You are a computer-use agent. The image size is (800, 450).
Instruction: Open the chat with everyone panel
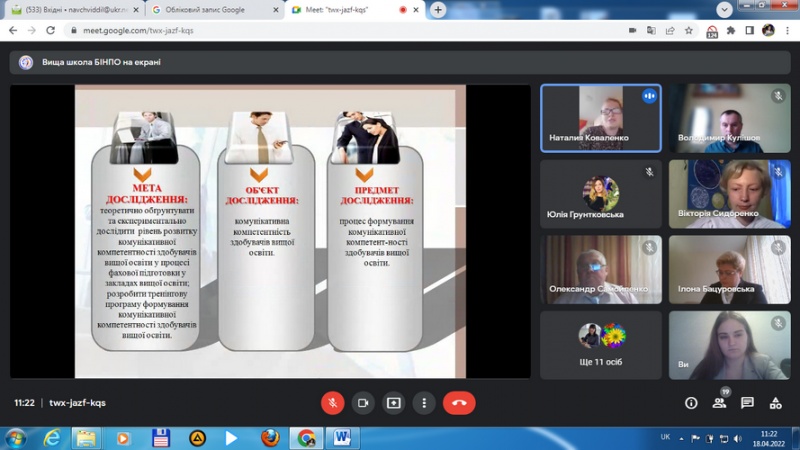tap(747, 403)
